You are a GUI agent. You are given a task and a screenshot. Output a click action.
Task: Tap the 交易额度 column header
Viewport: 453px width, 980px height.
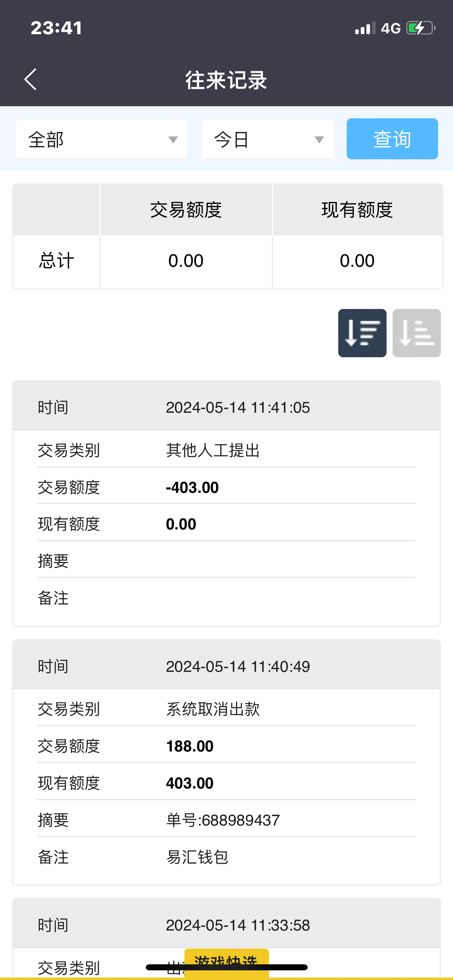[x=186, y=210]
